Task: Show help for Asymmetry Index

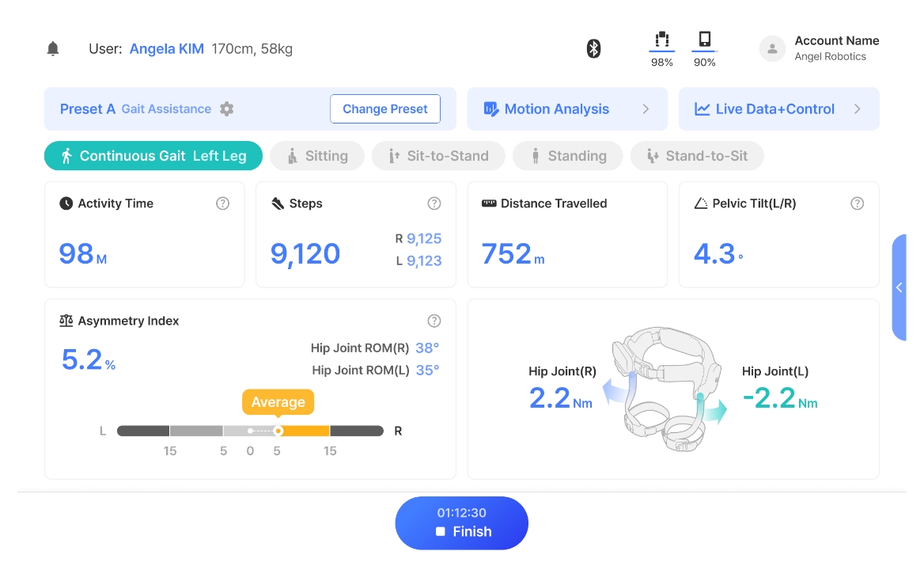Action: point(434,321)
